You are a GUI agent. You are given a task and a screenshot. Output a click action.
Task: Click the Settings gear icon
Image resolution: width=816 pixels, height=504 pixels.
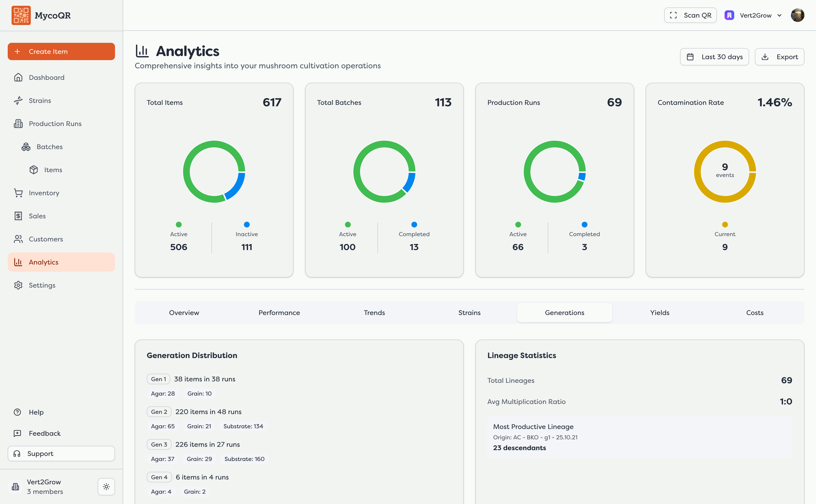(x=18, y=285)
